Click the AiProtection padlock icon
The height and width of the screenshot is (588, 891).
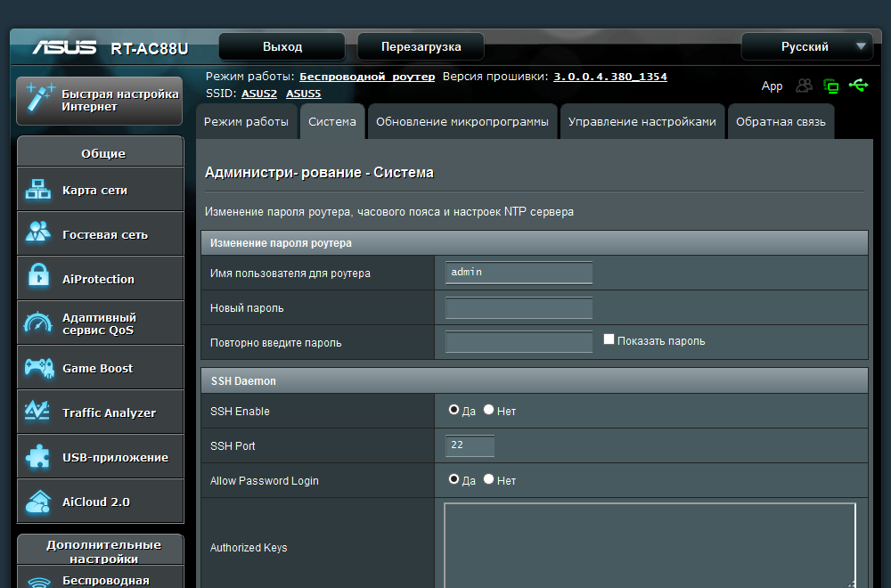(x=38, y=276)
